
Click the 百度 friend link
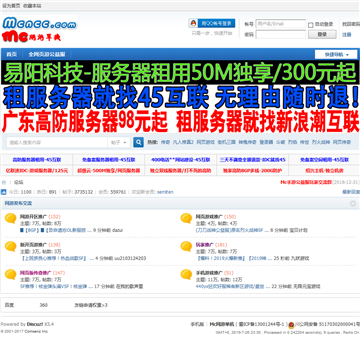tap(9, 305)
